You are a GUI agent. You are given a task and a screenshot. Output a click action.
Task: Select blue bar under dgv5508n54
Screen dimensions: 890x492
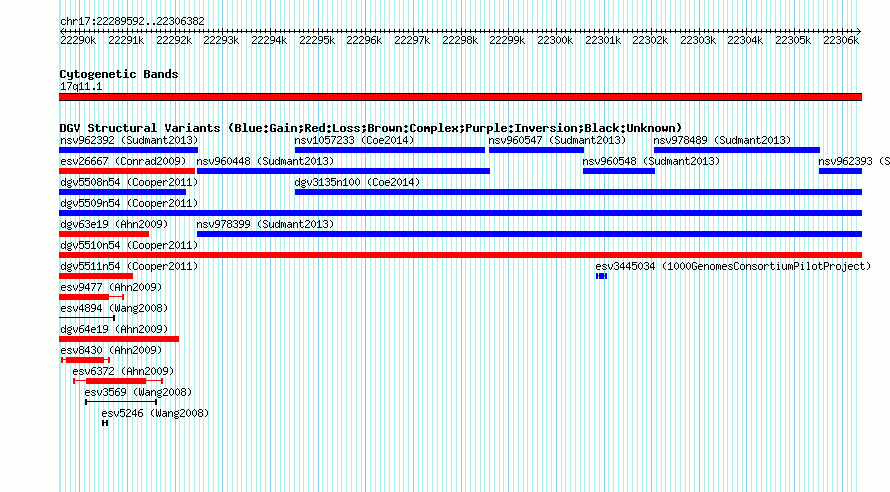(x=123, y=192)
